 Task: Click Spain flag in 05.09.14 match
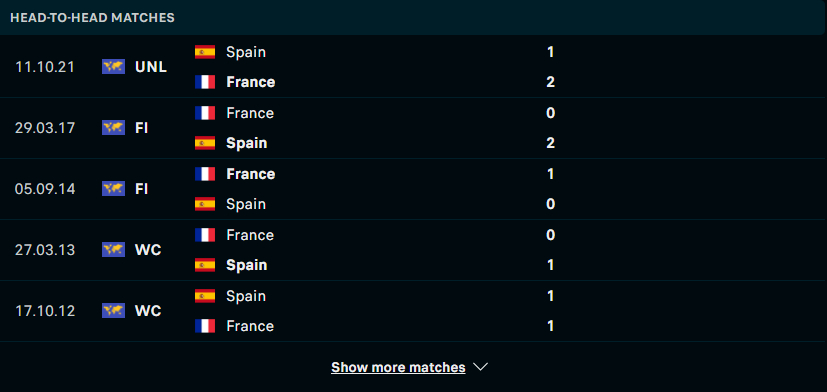click(x=205, y=204)
